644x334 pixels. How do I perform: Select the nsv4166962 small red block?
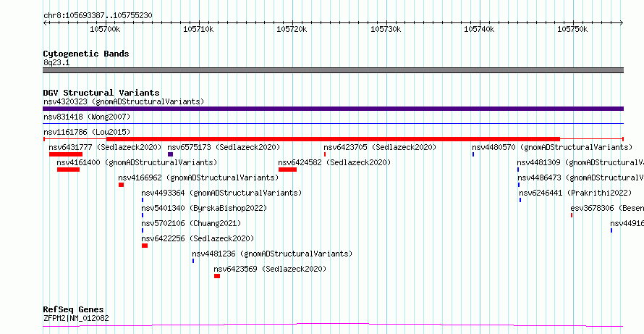[x=121, y=185]
